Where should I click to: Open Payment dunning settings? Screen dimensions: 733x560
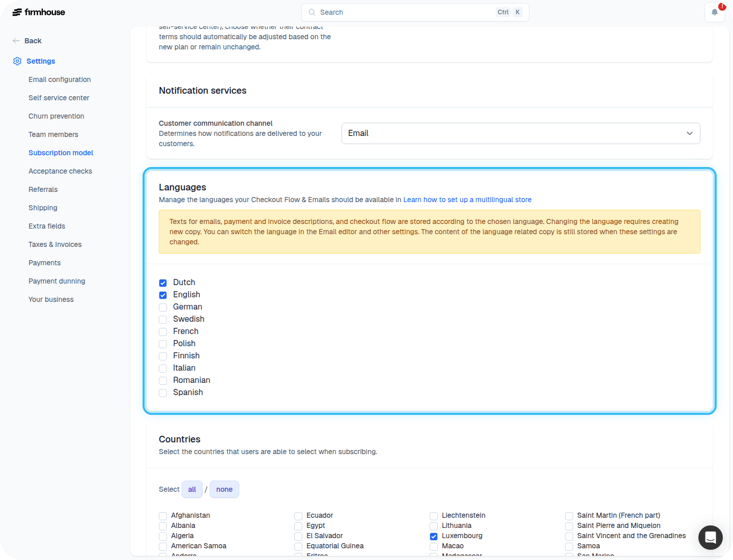(x=57, y=281)
